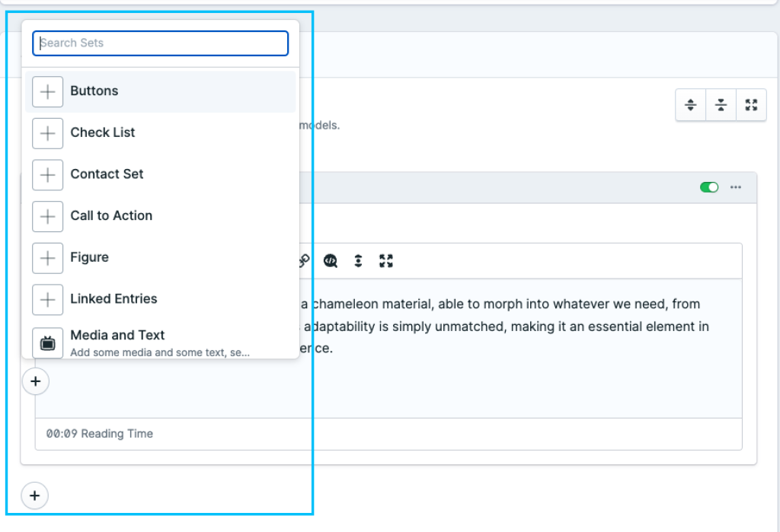Click the bottom add set plus button
This screenshot has width=780, height=532.
[x=34, y=496]
